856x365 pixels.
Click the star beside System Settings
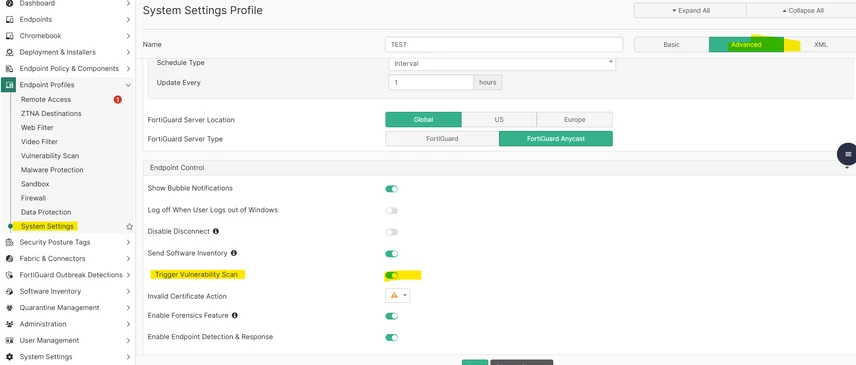tap(129, 226)
